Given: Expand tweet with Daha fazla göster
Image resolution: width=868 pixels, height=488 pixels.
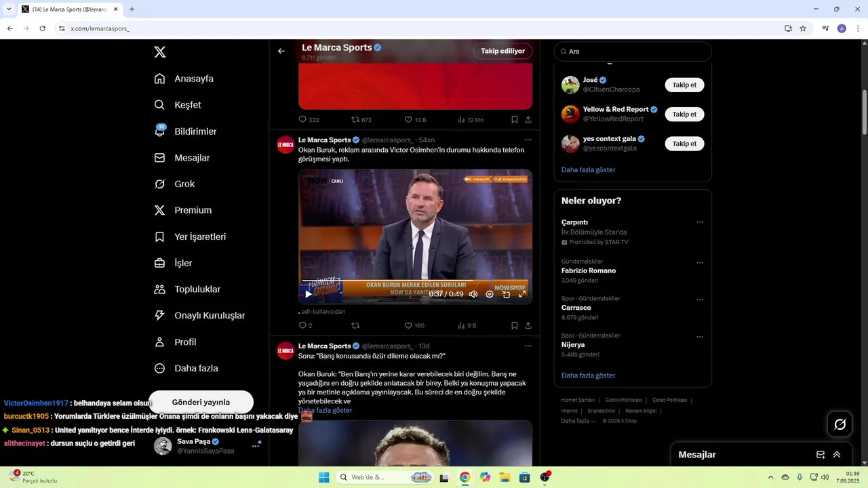Looking at the screenshot, I should coord(325,411).
